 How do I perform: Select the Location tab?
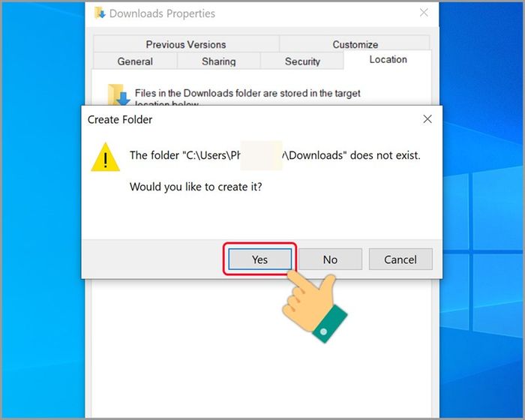click(388, 59)
